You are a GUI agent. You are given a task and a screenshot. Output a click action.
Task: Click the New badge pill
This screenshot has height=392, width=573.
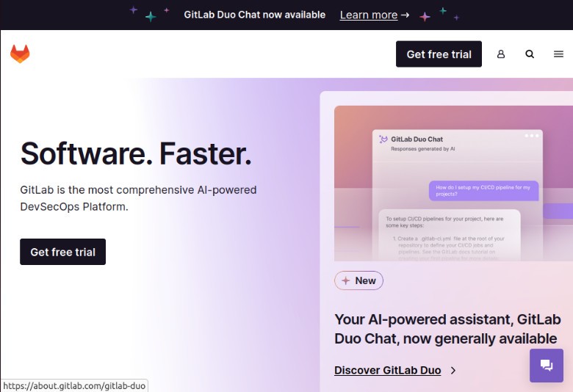(x=358, y=280)
